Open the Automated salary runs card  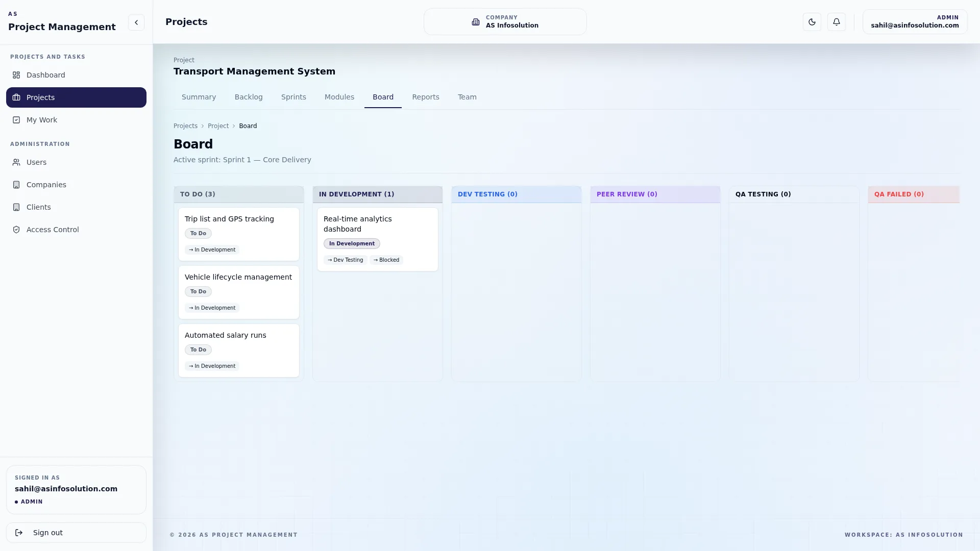[x=239, y=350]
